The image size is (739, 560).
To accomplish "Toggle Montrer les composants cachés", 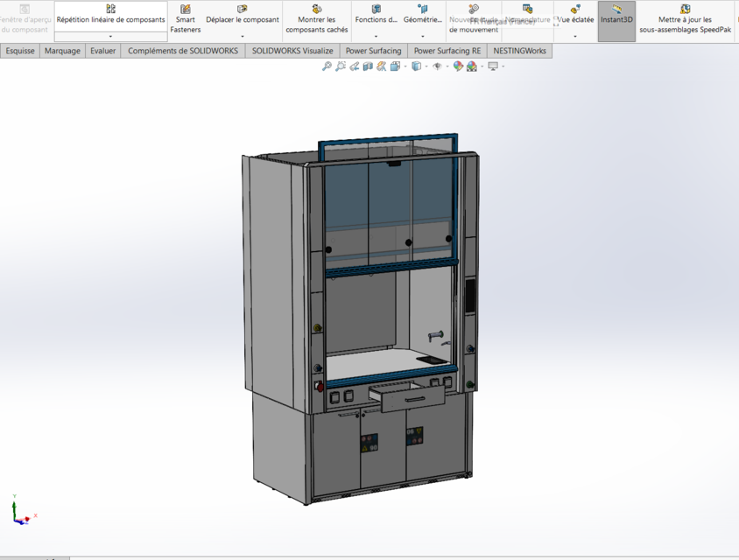I will point(316,21).
